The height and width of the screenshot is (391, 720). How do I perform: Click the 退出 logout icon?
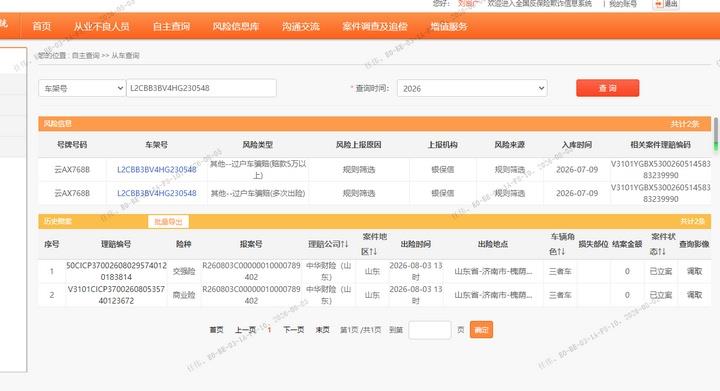[666, 4]
